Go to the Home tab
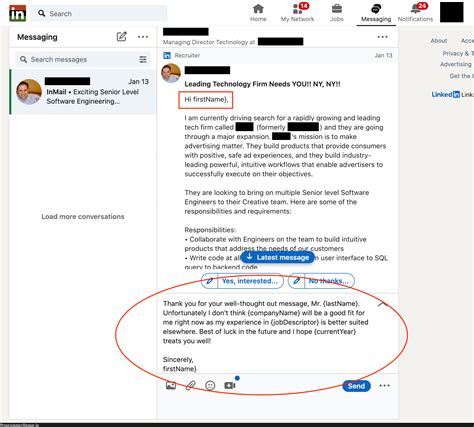Screen dimensions: 474x427 tap(258, 13)
